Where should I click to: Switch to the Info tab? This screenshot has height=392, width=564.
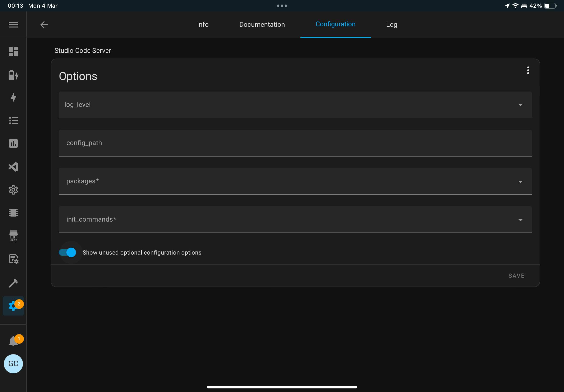pyautogui.click(x=203, y=25)
